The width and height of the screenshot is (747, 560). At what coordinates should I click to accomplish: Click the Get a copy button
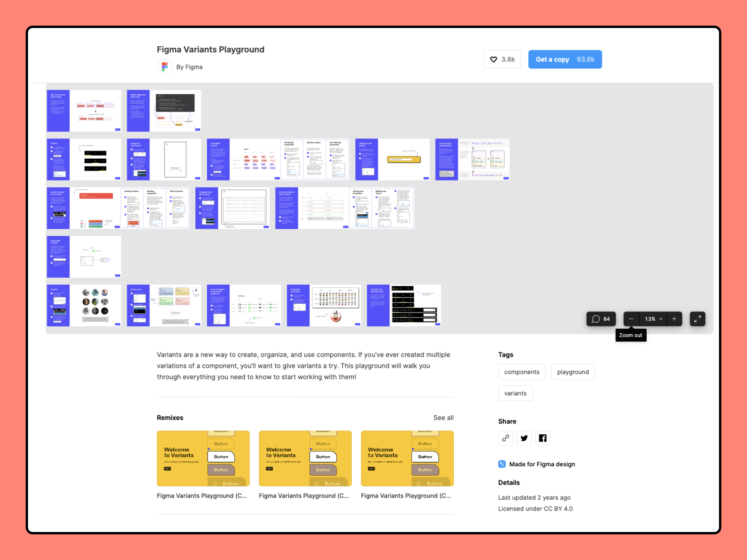pyautogui.click(x=565, y=59)
